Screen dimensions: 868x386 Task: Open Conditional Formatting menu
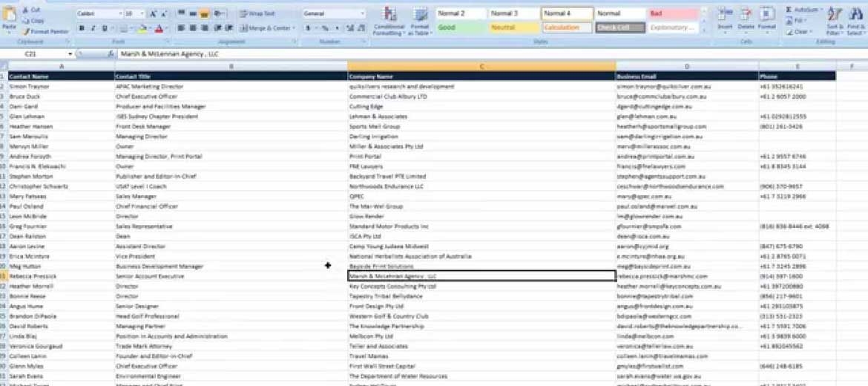tap(389, 22)
